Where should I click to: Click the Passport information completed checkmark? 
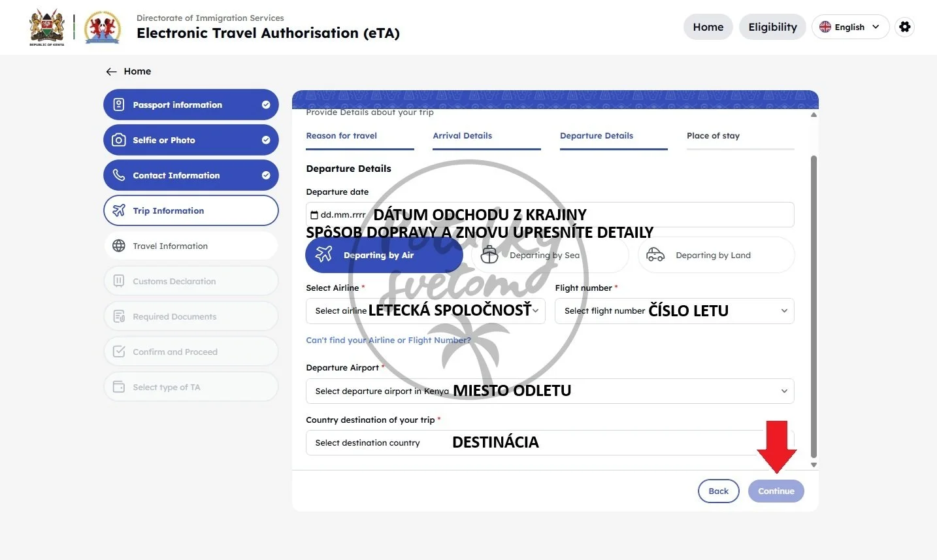point(266,105)
